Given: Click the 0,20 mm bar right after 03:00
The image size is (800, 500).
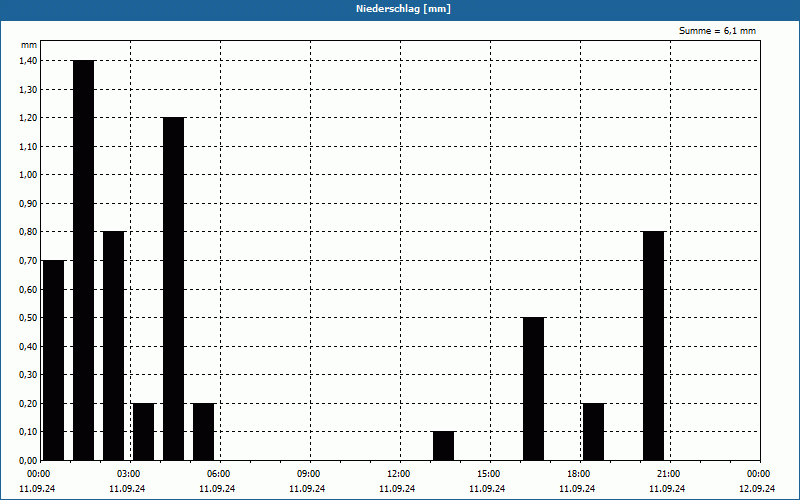Looking at the screenshot, I should 143,432.
